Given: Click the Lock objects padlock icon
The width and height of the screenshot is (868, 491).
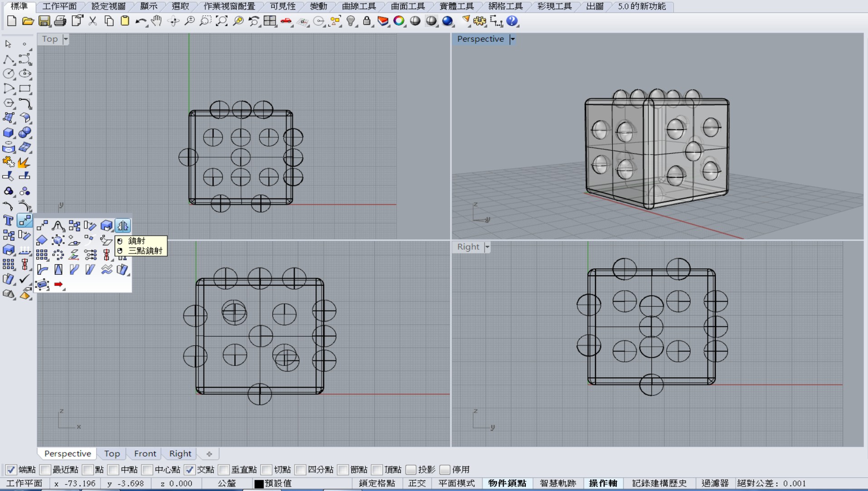Looking at the screenshot, I should point(367,21).
